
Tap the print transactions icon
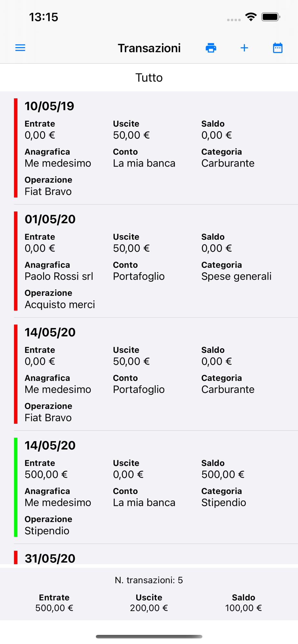[x=211, y=48]
